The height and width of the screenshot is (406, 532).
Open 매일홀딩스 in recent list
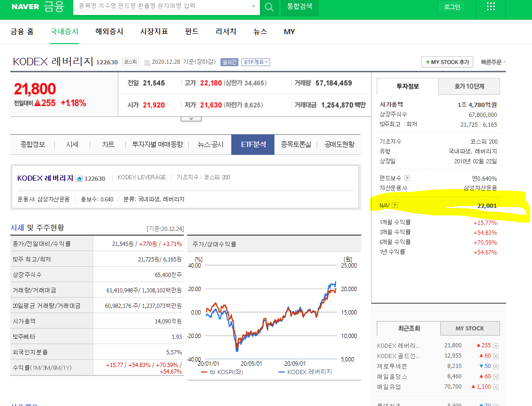[392, 376]
